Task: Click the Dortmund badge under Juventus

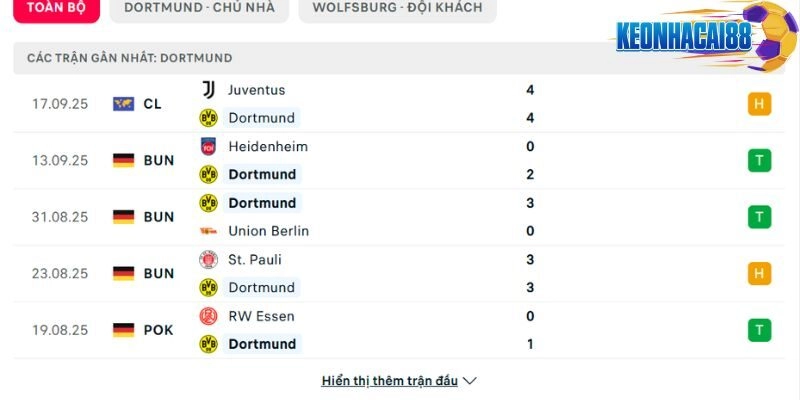Action: 208,118
